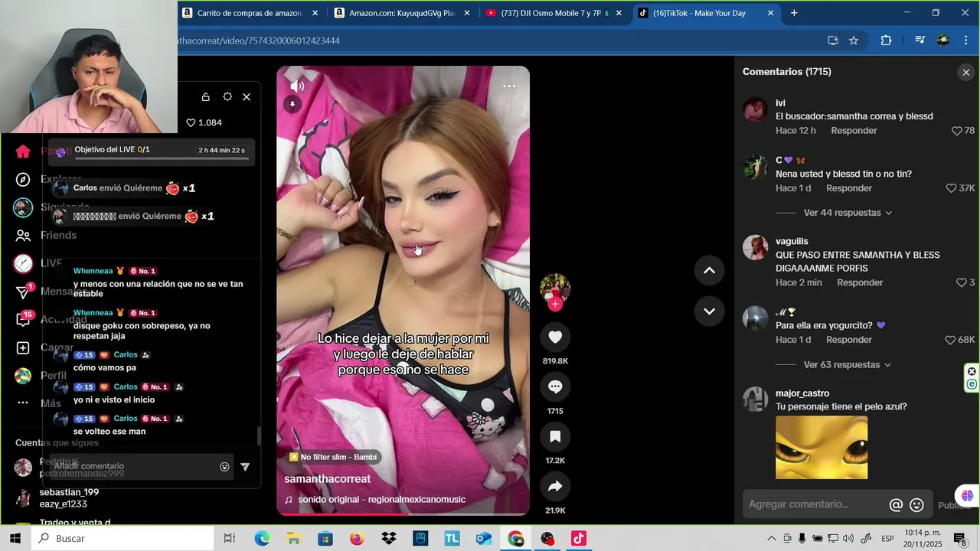The height and width of the screenshot is (551, 980).
Task: Reply to vaguiiis comment
Action: point(860,282)
